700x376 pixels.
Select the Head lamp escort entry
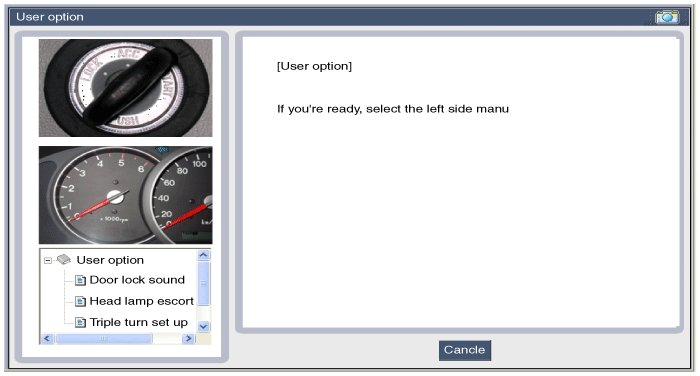pos(142,301)
